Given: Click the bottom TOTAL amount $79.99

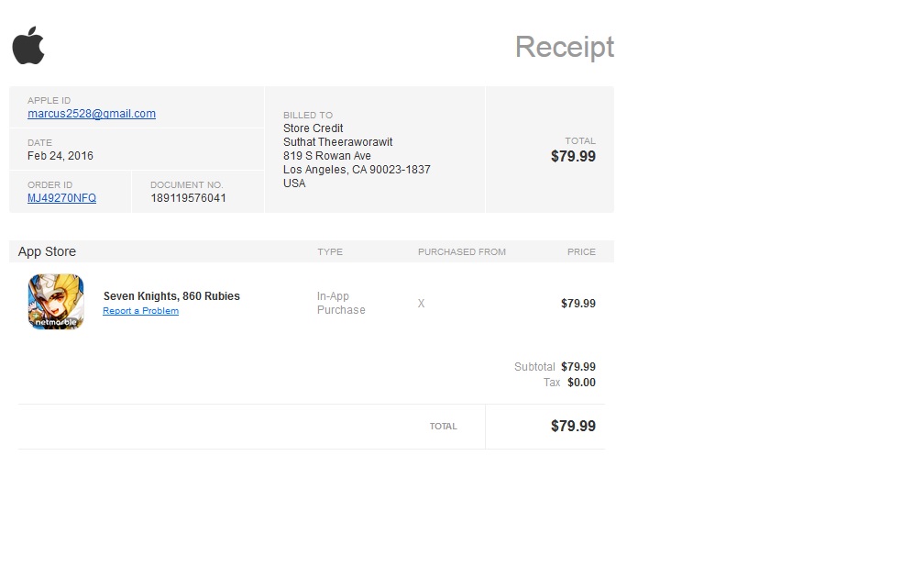Looking at the screenshot, I should 573,426.
